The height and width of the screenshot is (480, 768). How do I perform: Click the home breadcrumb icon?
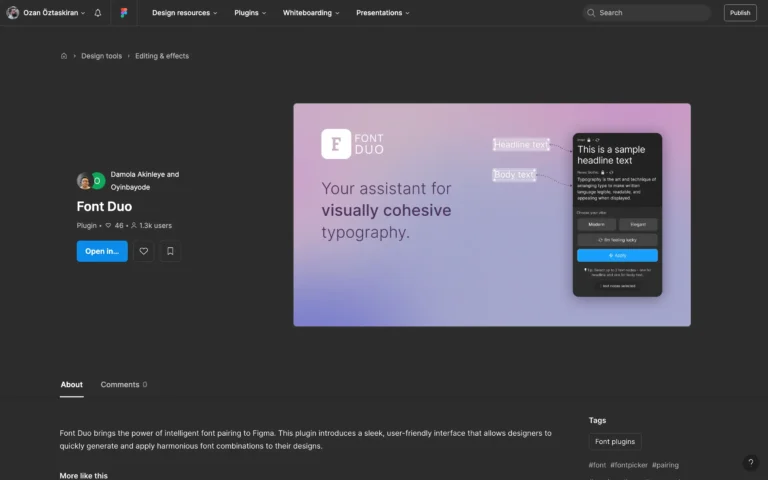pyautogui.click(x=64, y=56)
